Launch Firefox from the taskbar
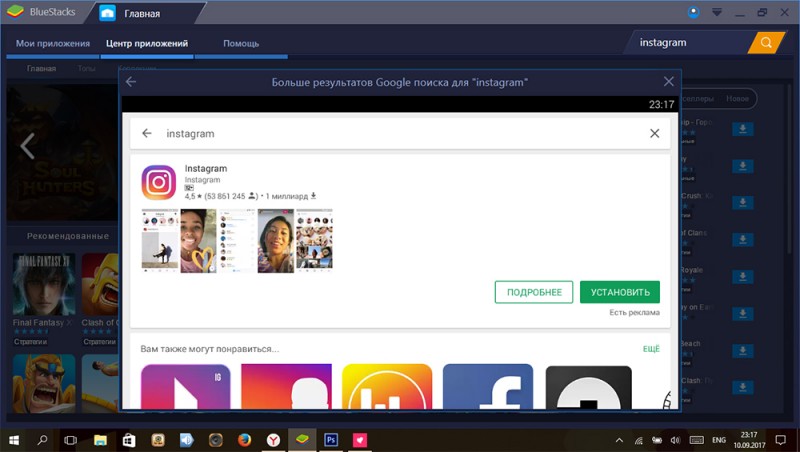This screenshot has width=800, height=452. pyautogui.click(x=244, y=440)
